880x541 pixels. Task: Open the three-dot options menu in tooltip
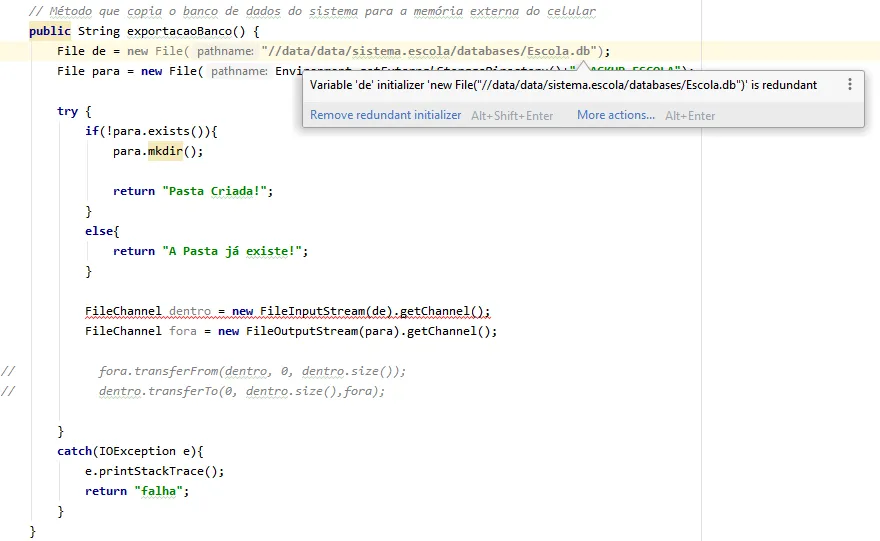[x=850, y=85]
